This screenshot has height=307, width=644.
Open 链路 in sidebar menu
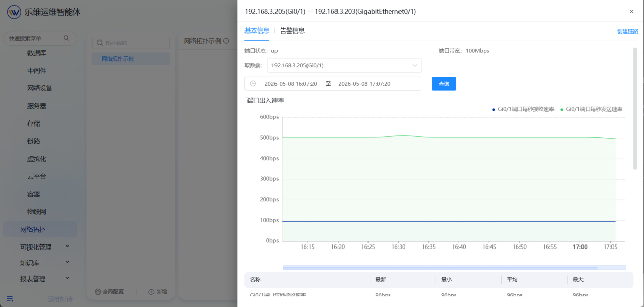point(34,141)
